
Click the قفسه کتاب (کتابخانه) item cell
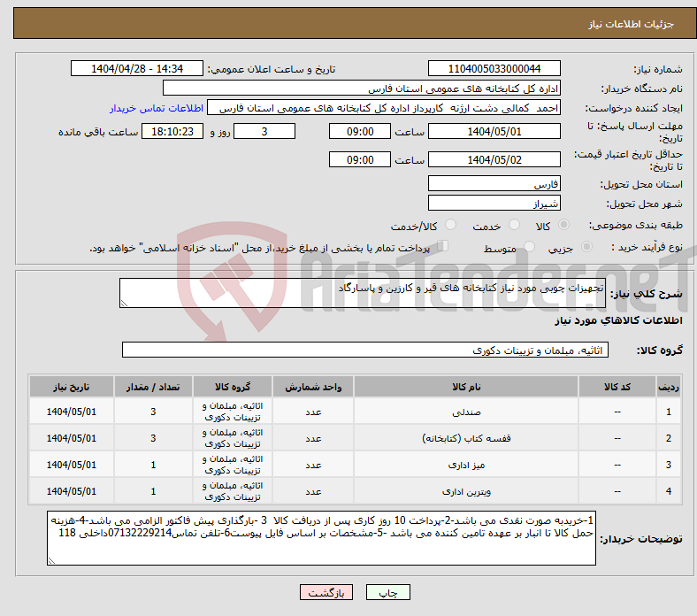point(466,438)
